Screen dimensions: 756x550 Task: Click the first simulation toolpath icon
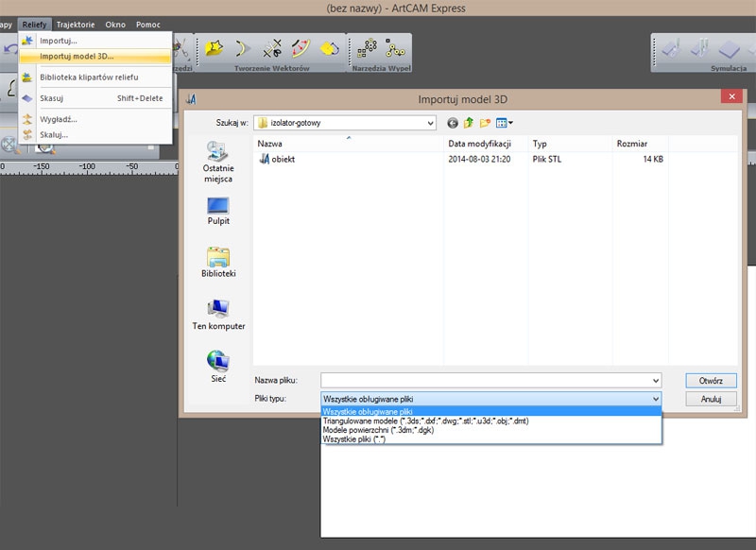671,48
